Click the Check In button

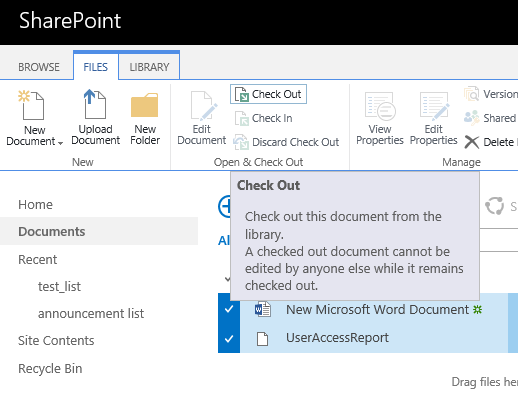[x=264, y=118]
